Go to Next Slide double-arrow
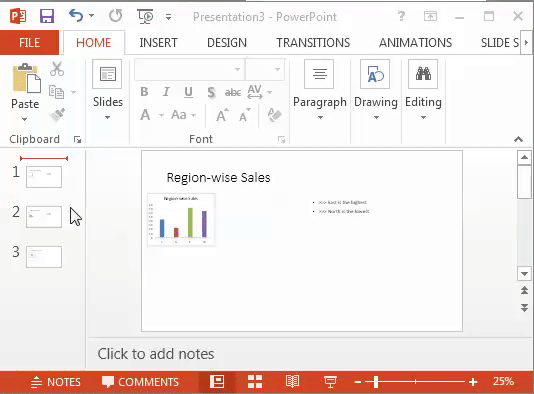This screenshot has width=534, height=394. [x=524, y=308]
